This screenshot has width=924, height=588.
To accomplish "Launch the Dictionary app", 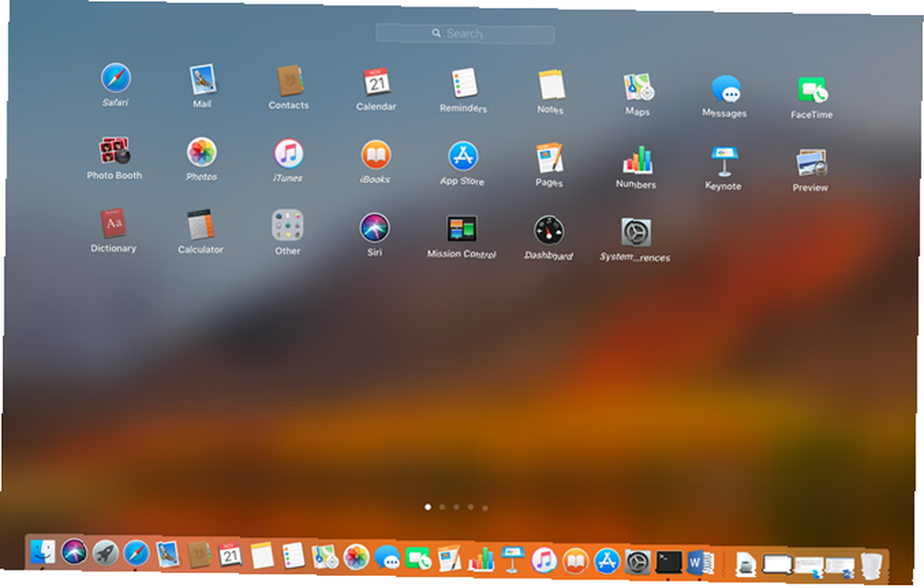I will (x=113, y=224).
